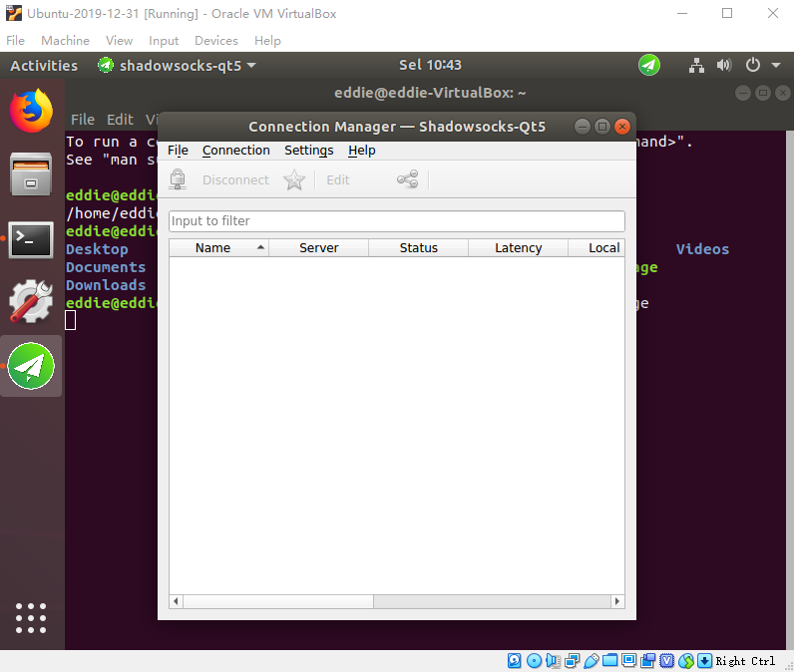Screen dimensions: 794x672
Task: Click shared folders icon in VirtualBox status bar
Action: coord(609,660)
